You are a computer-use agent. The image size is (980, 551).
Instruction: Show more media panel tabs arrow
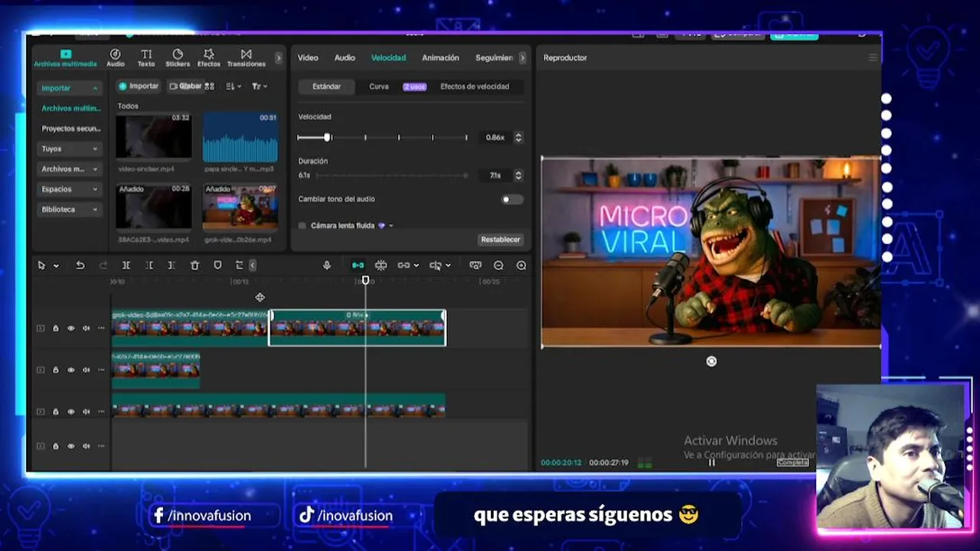click(x=277, y=57)
